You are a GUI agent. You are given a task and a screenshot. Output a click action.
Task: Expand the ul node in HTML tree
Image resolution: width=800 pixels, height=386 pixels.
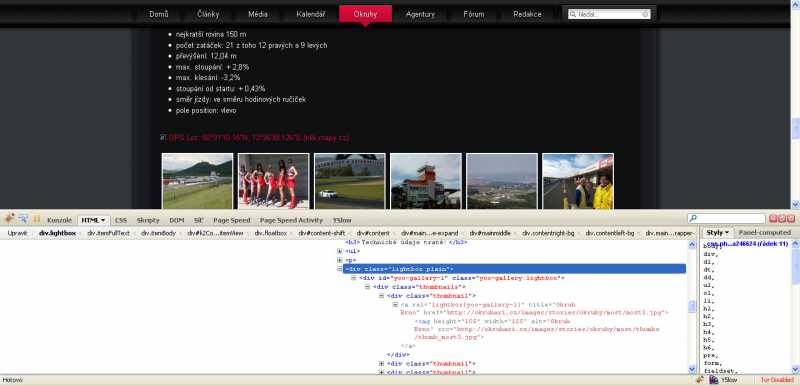340,251
